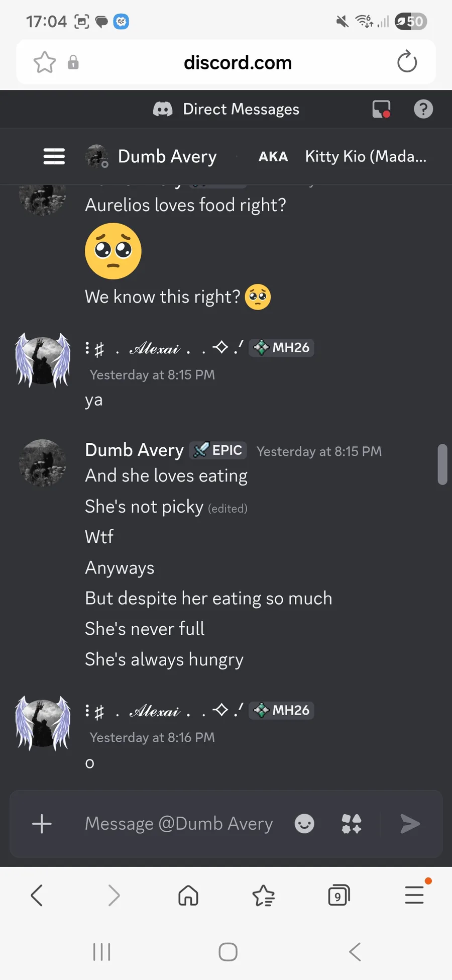Open the Discord help question mark
The width and height of the screenshot is (452, 980).
tap(423, 109)
